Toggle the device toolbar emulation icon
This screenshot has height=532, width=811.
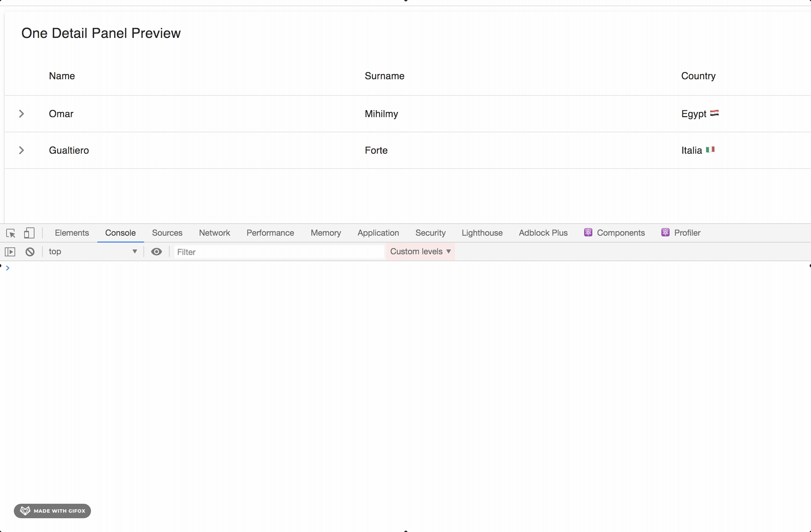click(x=29, y=233)
